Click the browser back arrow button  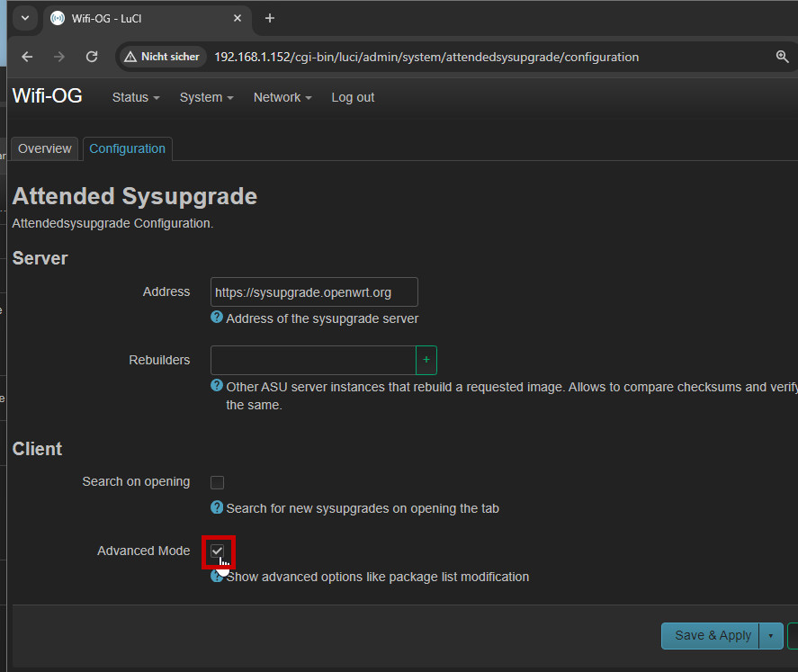[x=27, y=57]
